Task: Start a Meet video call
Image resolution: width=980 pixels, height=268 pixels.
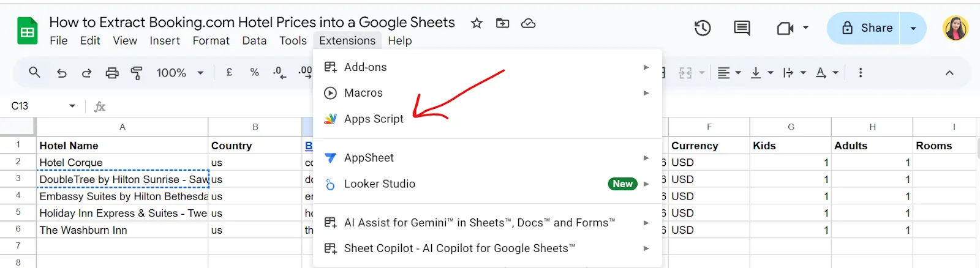Action: 785,28
